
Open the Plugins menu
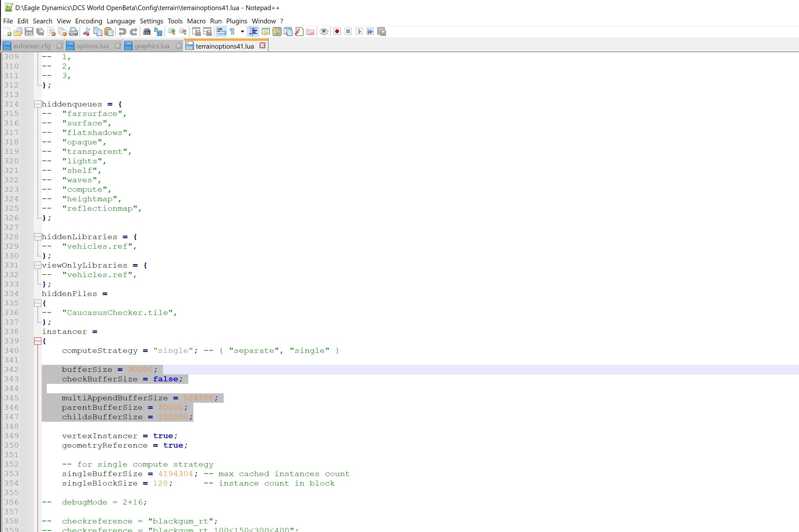(x=237, y=21)
